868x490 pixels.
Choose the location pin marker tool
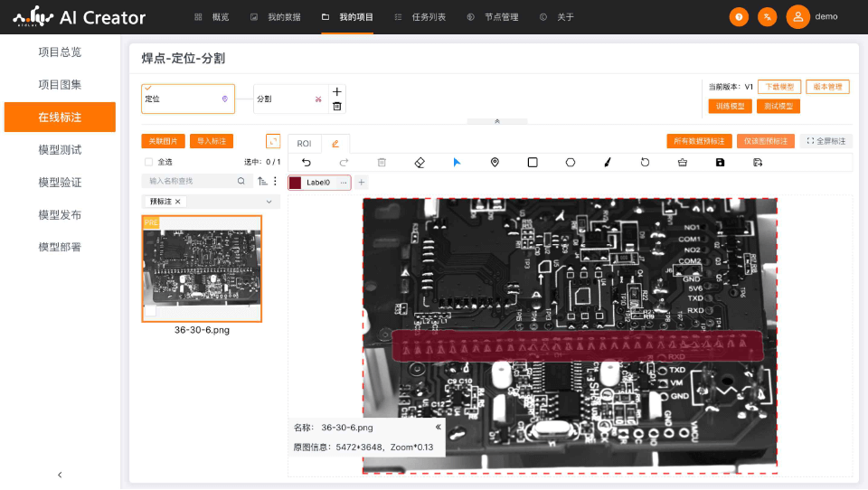(495, 163)
